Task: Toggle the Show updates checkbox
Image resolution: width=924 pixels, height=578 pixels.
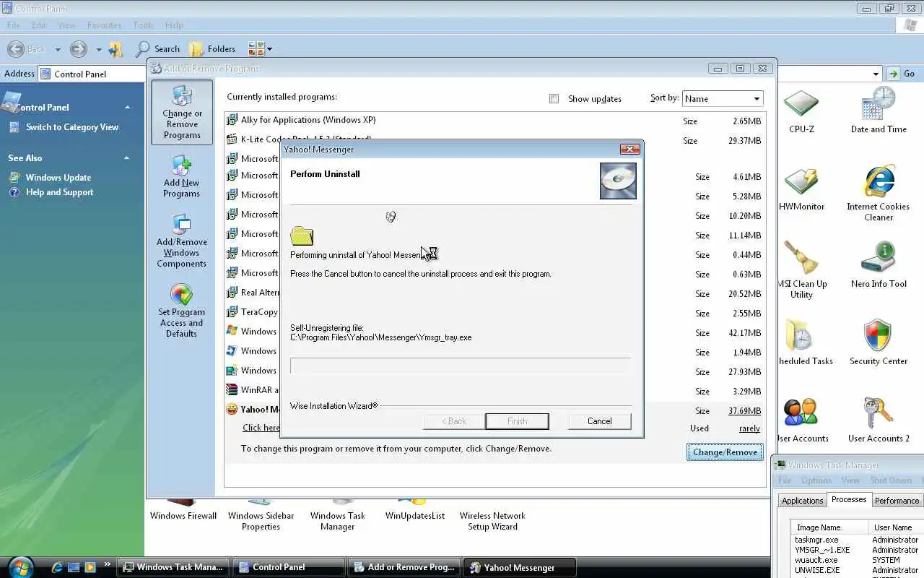Action: (x=554, y=99)
